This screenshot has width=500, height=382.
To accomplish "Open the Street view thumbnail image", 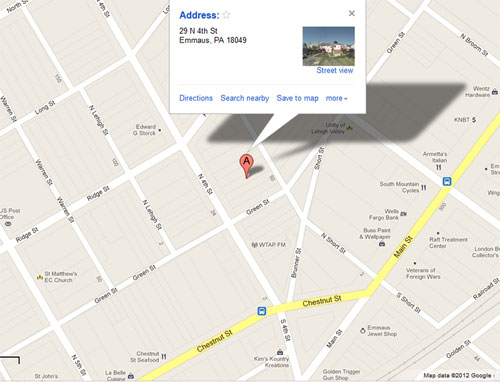I will pos(328,46).
